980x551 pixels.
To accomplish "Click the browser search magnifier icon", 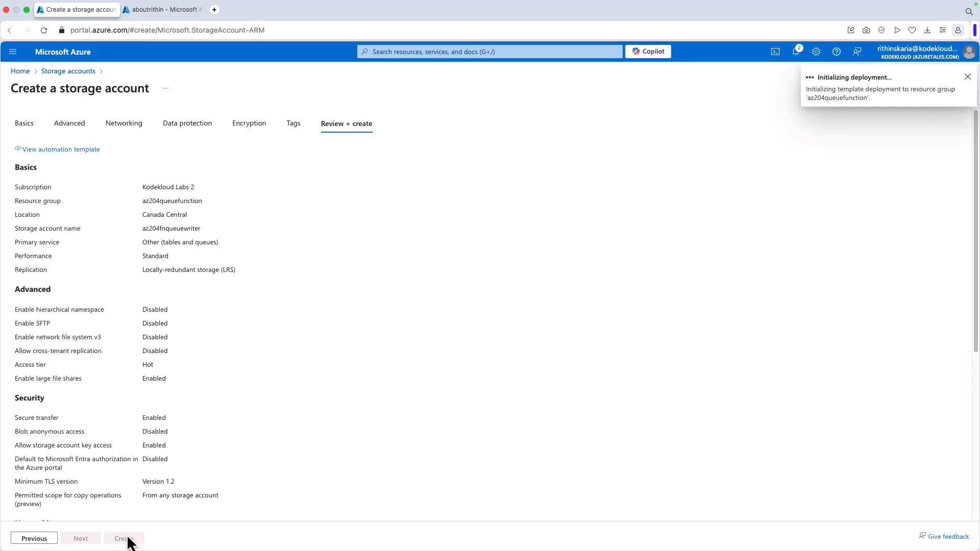I will 969,11.
